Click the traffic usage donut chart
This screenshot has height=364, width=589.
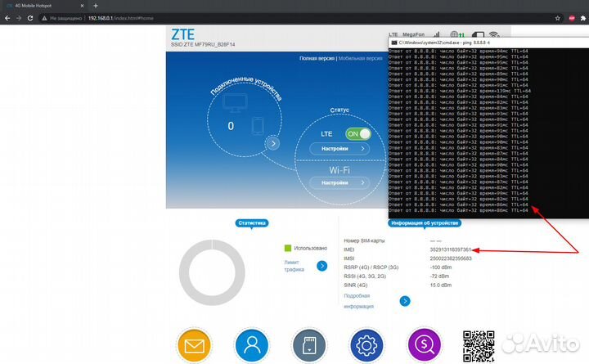(213, 275)
